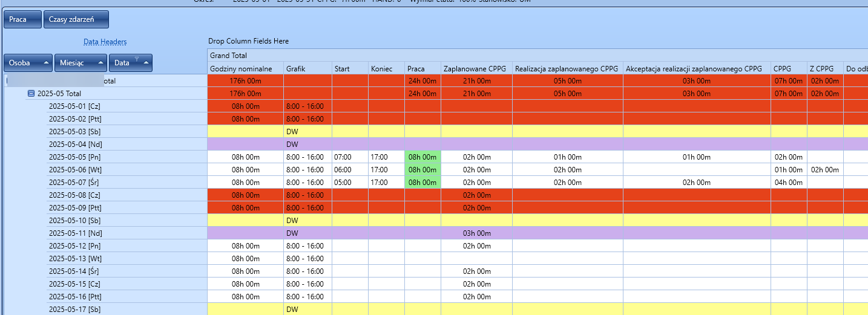This screenshot has height=315, width=868.
Task: Click the Drop Column Fields Here area
Action: click(x=248, y=41)
